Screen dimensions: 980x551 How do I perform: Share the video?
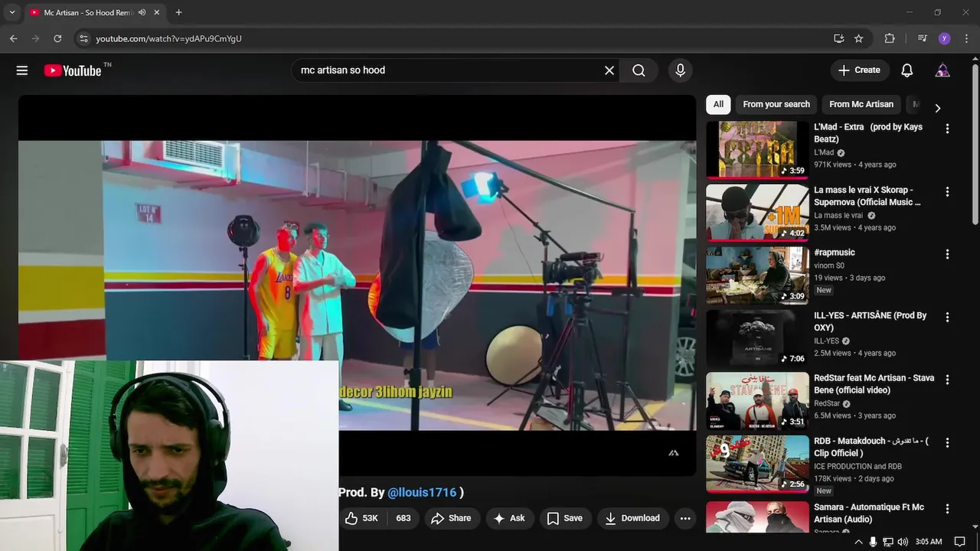tap(451, 518)
